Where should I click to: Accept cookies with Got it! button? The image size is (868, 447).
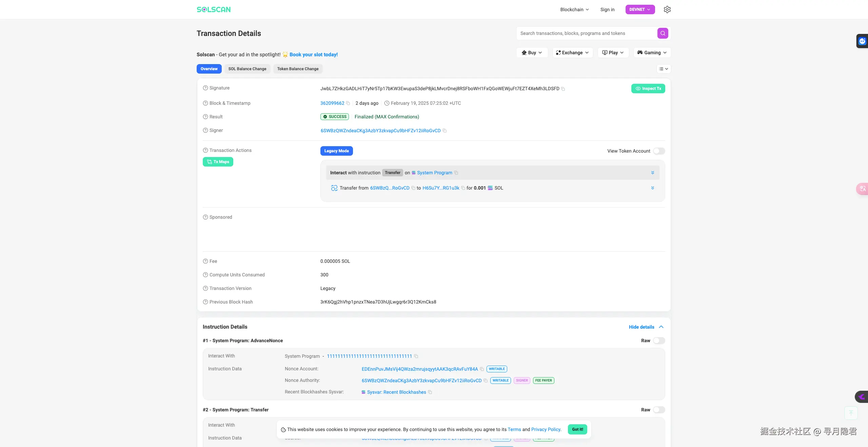(x=577, y=429)
